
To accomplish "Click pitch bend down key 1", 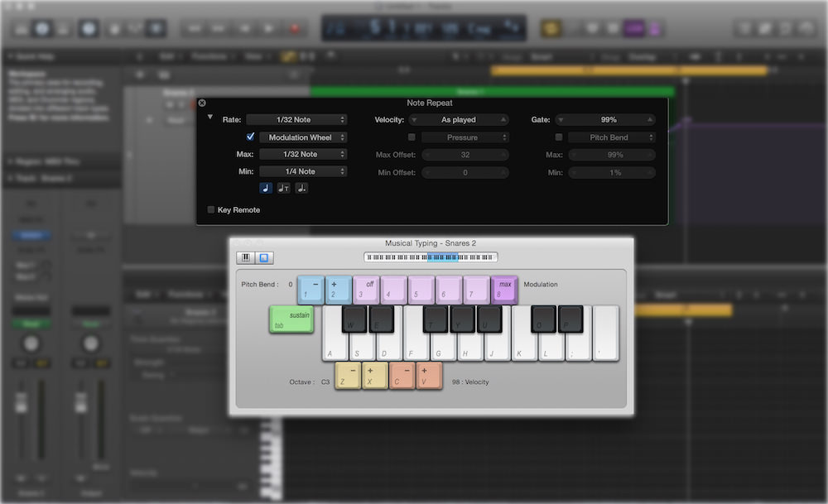I will (x=311, y=290).
